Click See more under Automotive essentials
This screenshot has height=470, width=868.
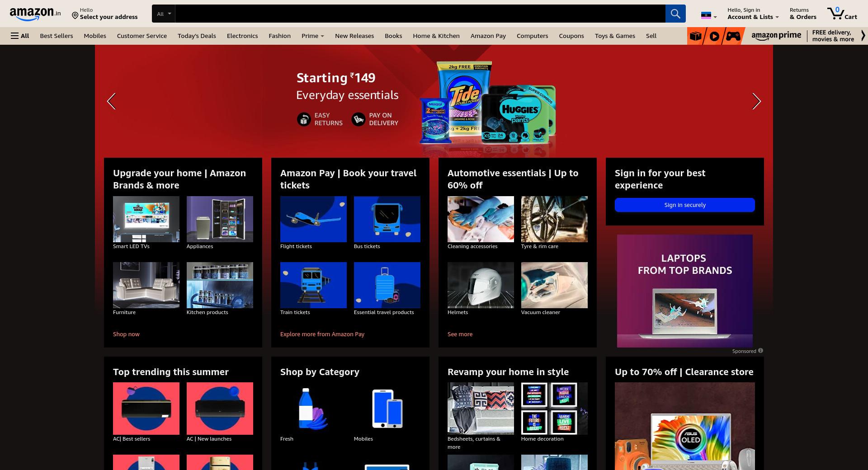coord(460,334)
